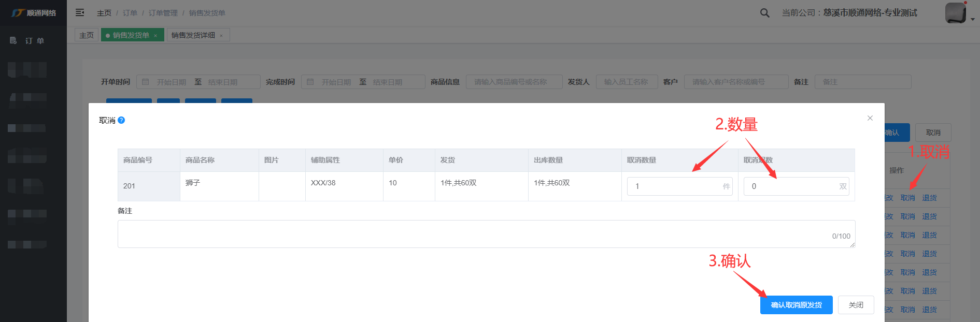
Task: Click into the 备注 textarea in the dialog
Action: coord(486,234)
